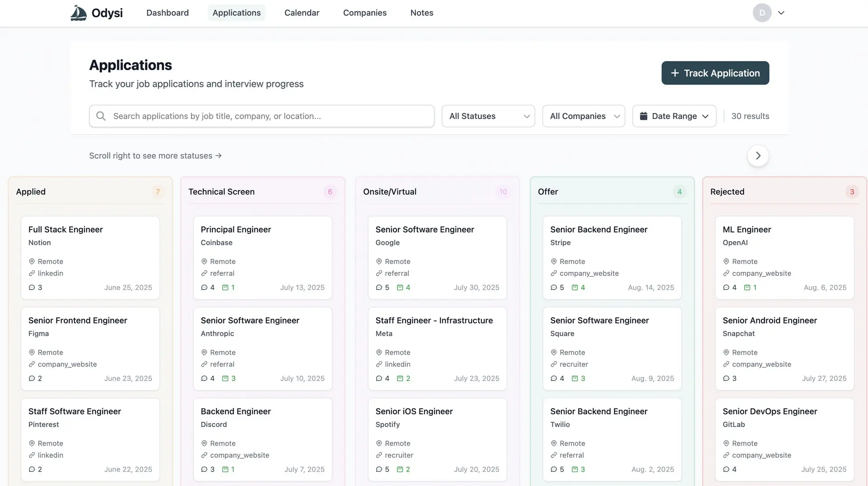
Task: Click the interviews calendar icon on Discord card
Action: [225, 469]
